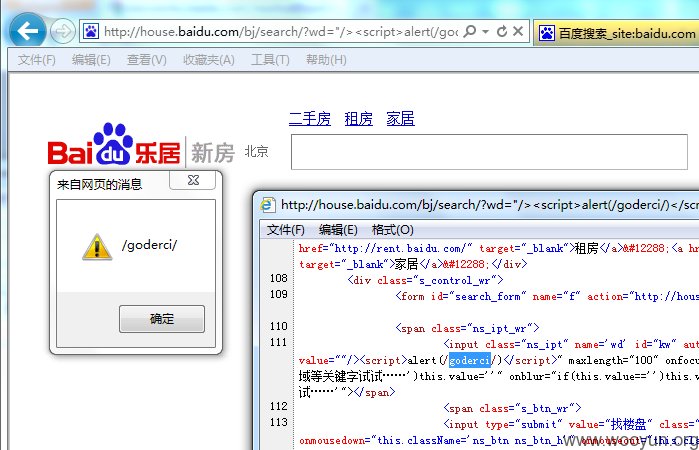This screenshot has height=450, width=699.
Task: Close the 来自网页的消息 alert dialog
Action: pos(193,180)
